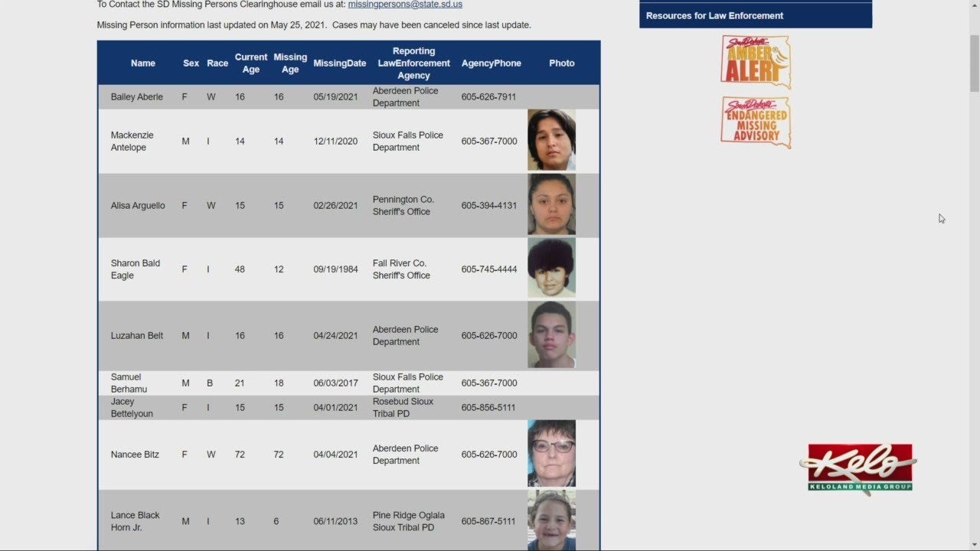
Task: Click the Samuel Berhamu name entry
Action: (x=129, y=383)
